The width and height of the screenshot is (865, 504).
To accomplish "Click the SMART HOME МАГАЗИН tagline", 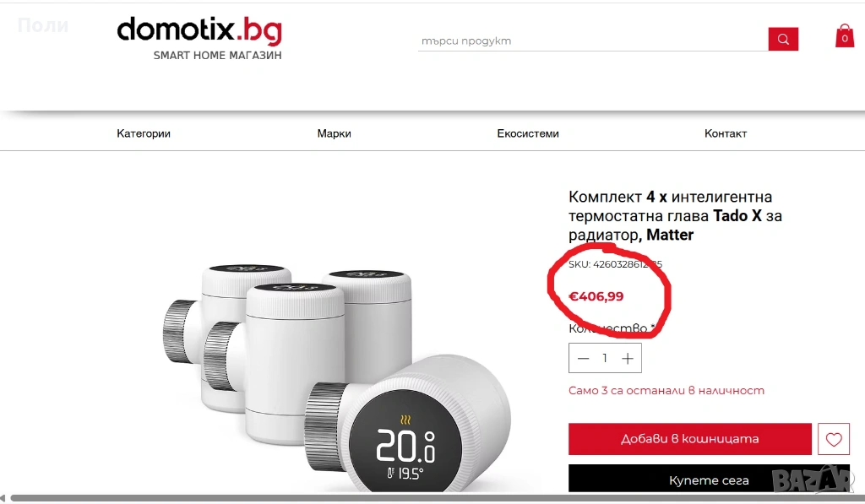I will pos(217,55).
